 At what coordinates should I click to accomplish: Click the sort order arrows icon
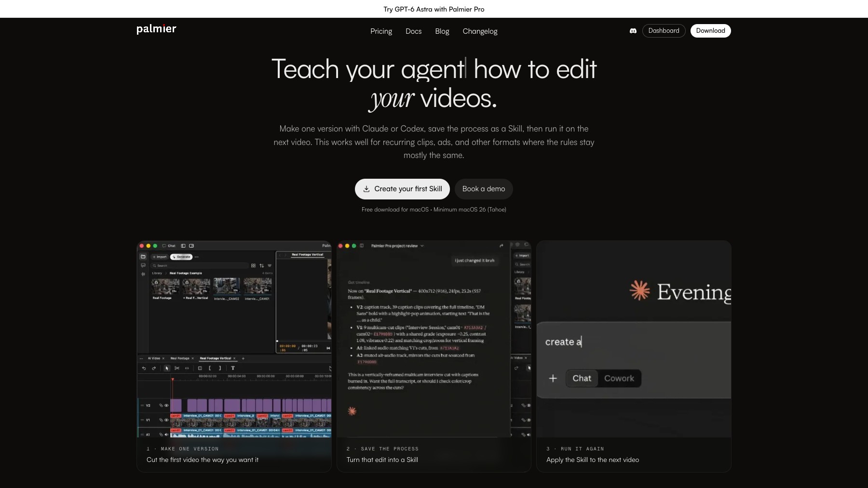tap(261, 265)
